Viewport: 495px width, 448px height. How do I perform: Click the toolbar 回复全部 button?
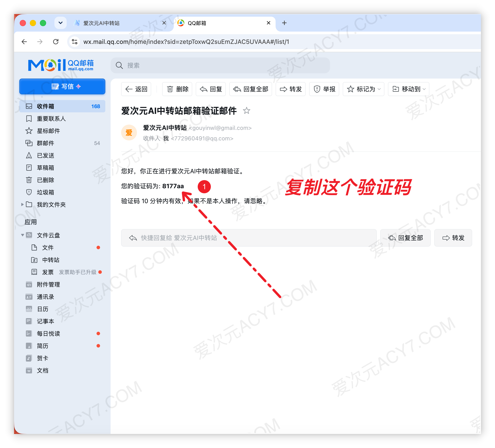pos(251,89)
